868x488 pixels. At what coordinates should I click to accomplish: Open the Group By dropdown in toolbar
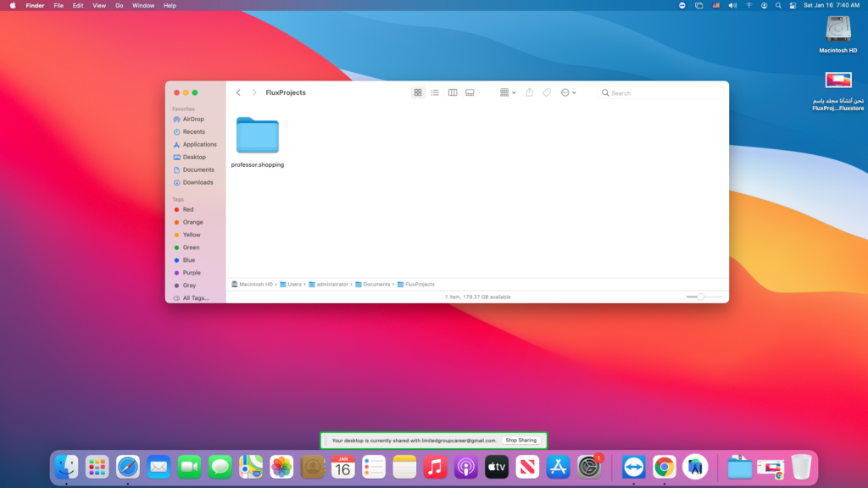[508, 93]
